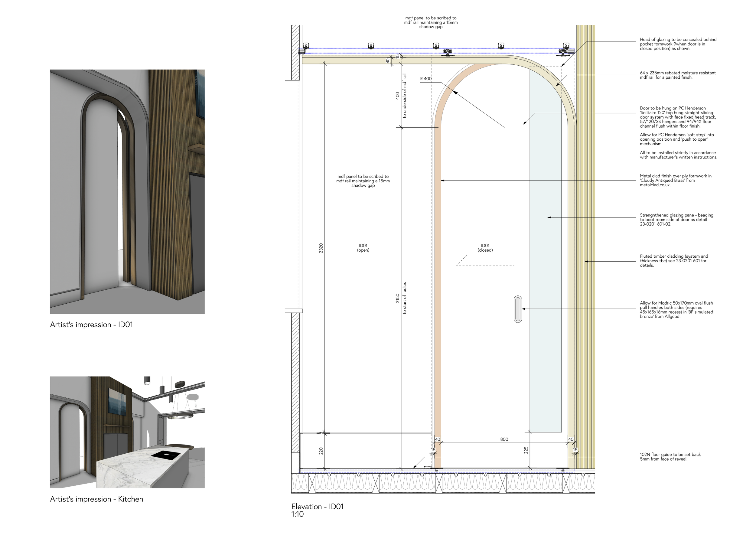Select the "Allow for Modric 50x170mm oval flush" note
The image size is (756, 535).
[x=676, y=310]
